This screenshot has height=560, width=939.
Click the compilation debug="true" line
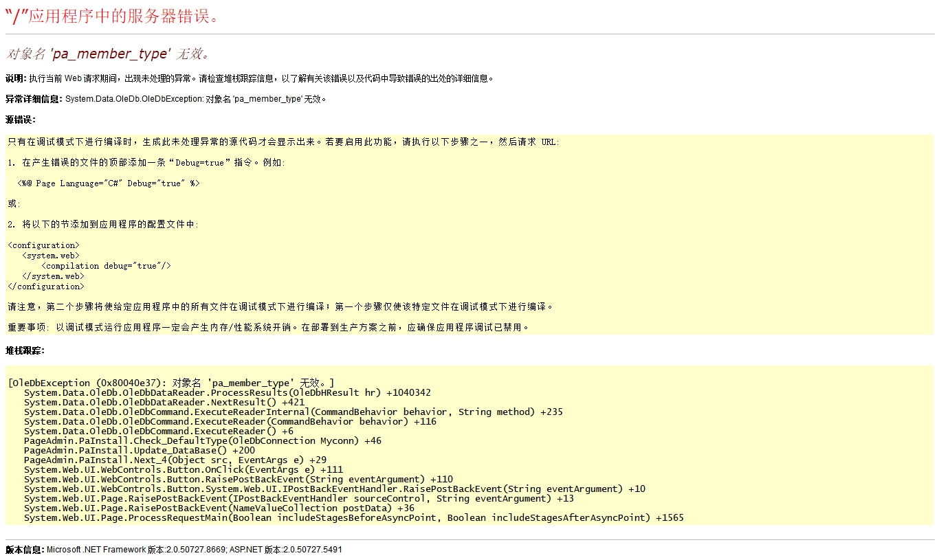106,266
